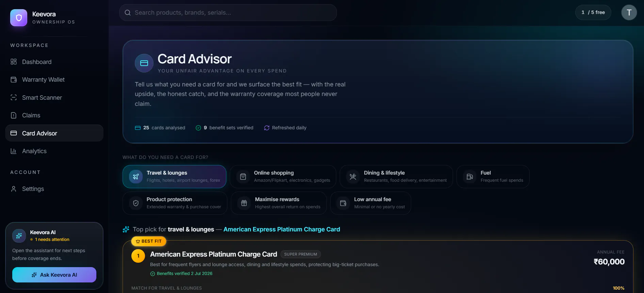644x293 pixels.
Task: Go to Smart Scanner
Action: point(54,98)
